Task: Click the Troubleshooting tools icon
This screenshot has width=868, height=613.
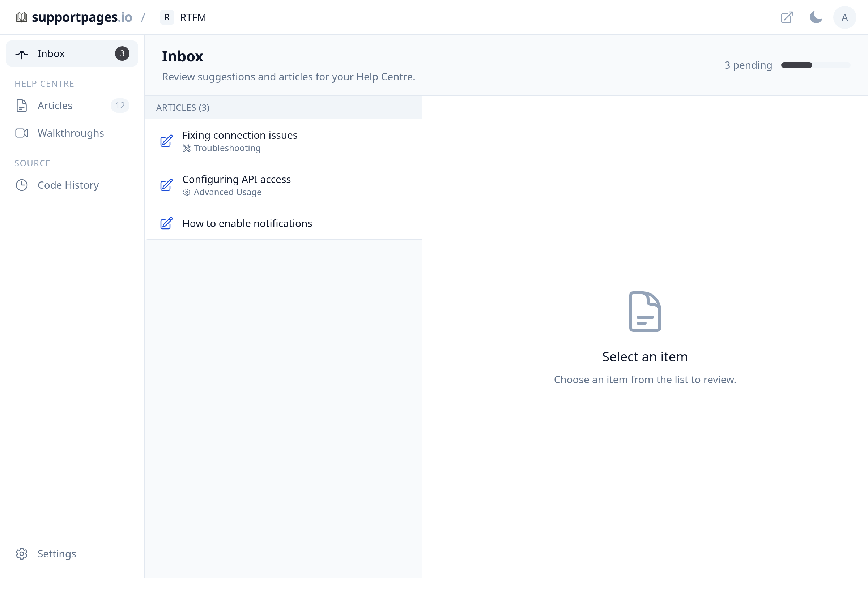Action: [186, 149]
